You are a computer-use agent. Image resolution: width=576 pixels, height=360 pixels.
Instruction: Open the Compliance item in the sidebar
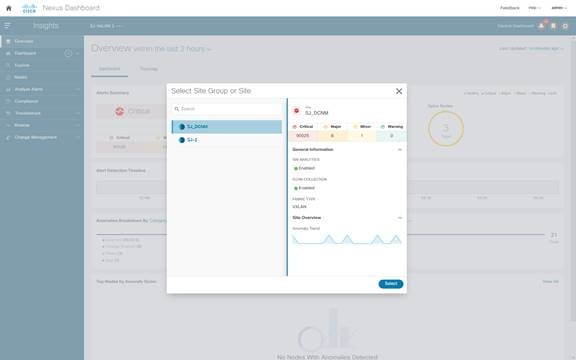[x=42, y=101]
